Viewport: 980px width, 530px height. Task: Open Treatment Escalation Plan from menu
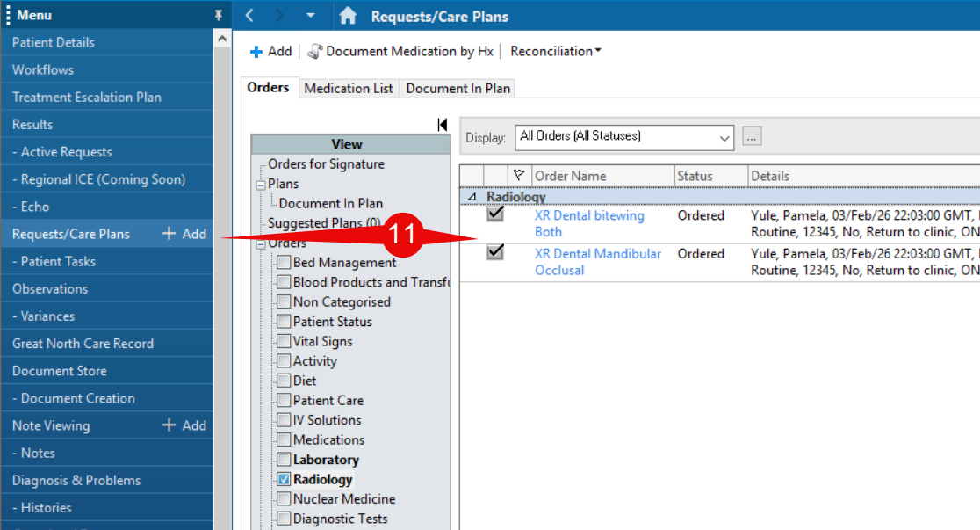tap(87, 97)
